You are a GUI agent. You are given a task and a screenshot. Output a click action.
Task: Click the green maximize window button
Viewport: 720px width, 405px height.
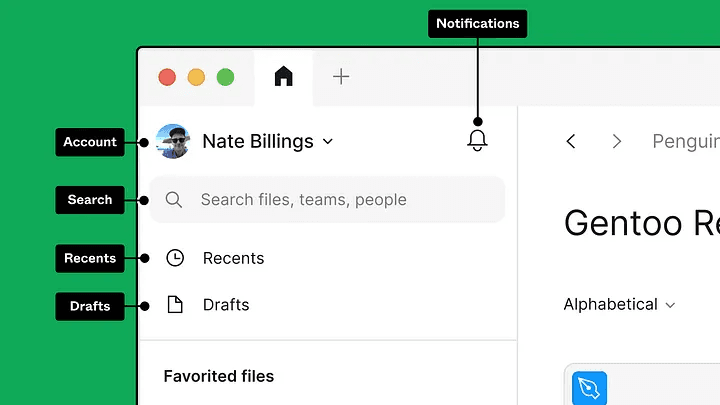click(x=226, y=77)
